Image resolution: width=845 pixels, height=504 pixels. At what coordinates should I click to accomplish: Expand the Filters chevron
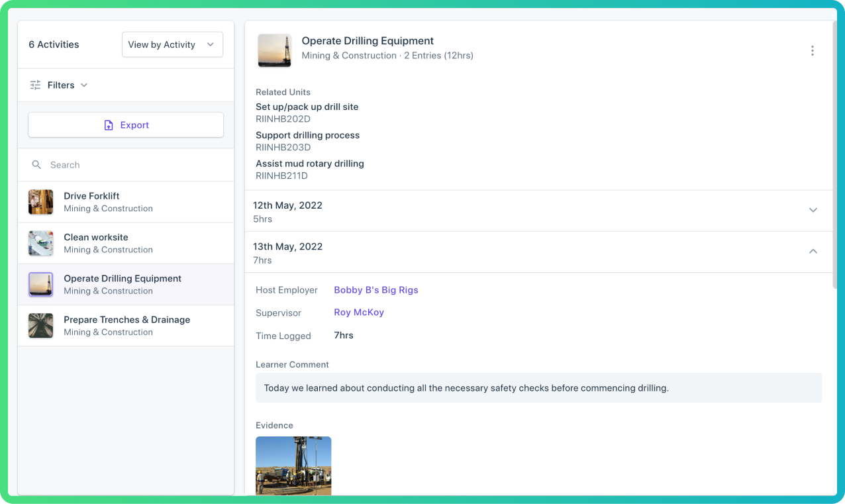(x=84, y=85)
